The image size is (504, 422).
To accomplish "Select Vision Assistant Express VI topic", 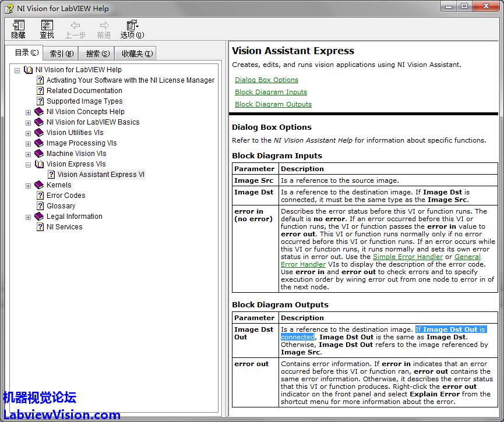I will 101,175.
